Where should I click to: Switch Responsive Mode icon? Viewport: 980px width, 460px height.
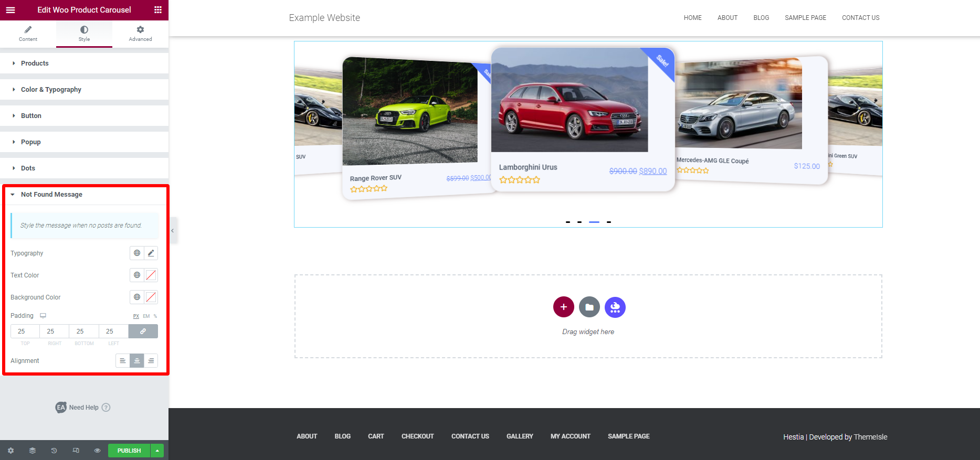(x=76, y=451)
